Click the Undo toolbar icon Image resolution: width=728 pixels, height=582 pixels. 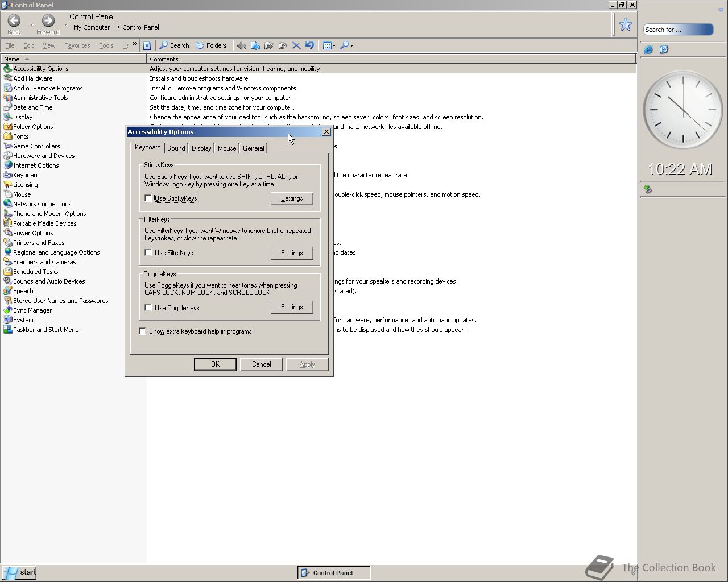pyautogui.click(x=309, y=45)
